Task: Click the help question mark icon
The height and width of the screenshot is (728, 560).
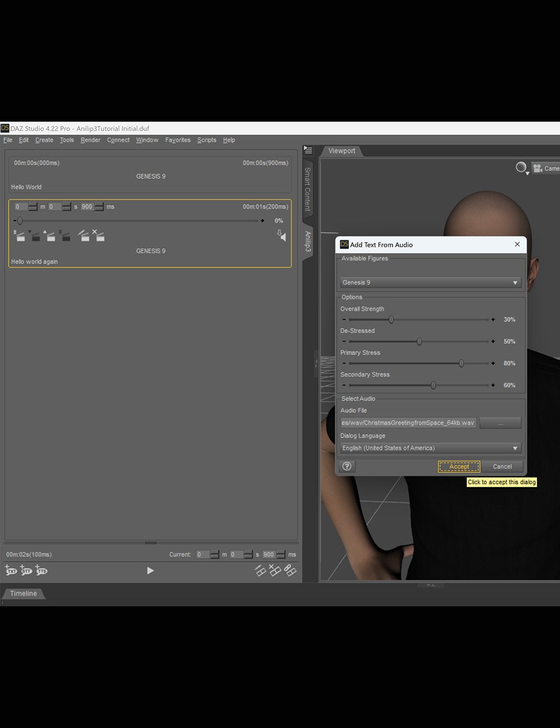Action: 347,466
